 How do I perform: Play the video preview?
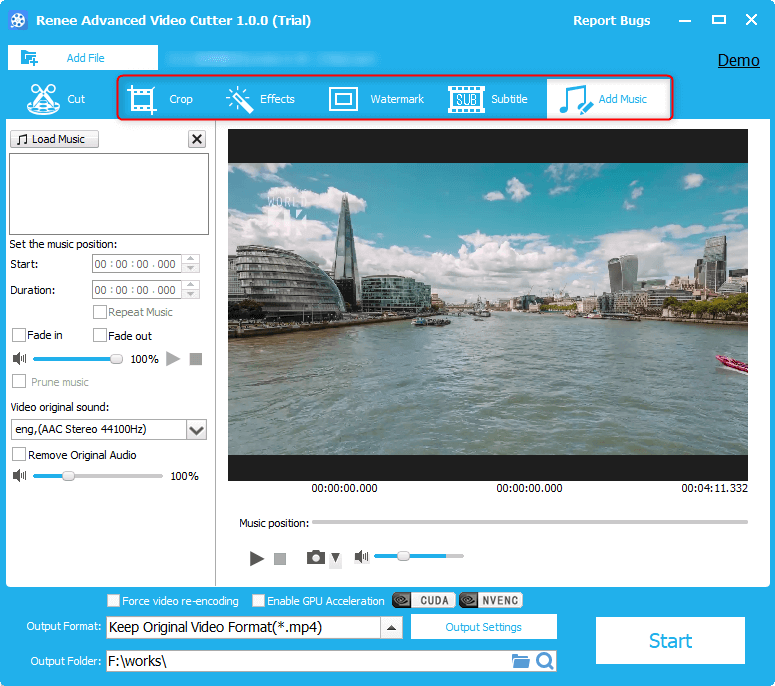click(x=257, y=558)
